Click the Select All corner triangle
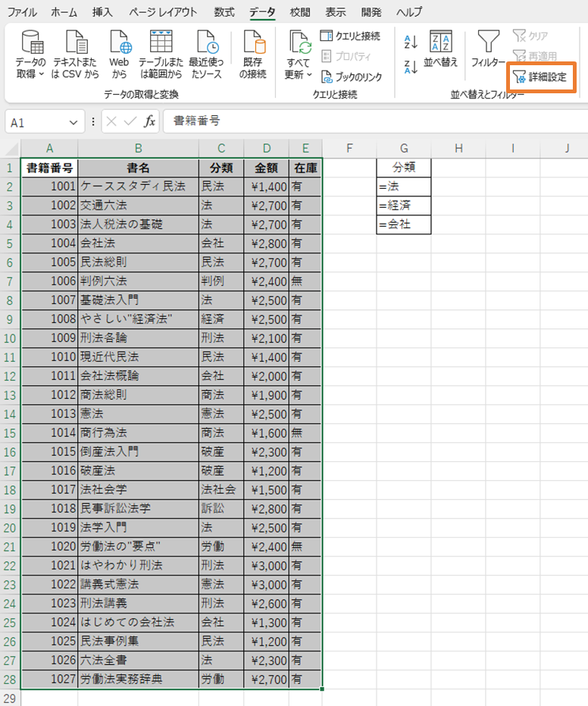The image size is (588, 706). (11, 148)
